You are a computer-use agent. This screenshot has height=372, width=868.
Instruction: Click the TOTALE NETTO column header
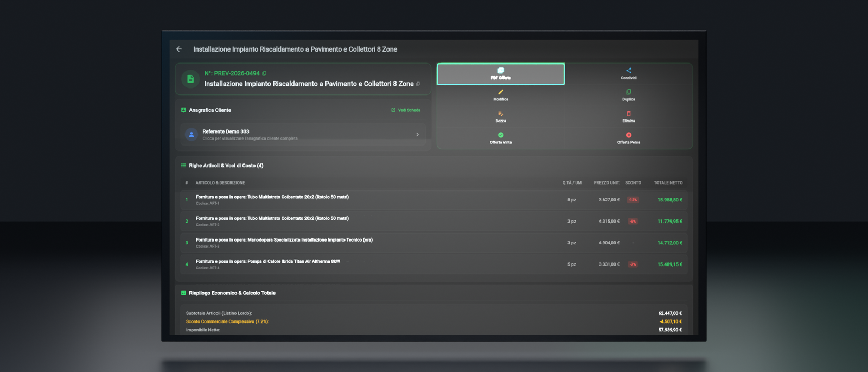[x=668, y=183]
